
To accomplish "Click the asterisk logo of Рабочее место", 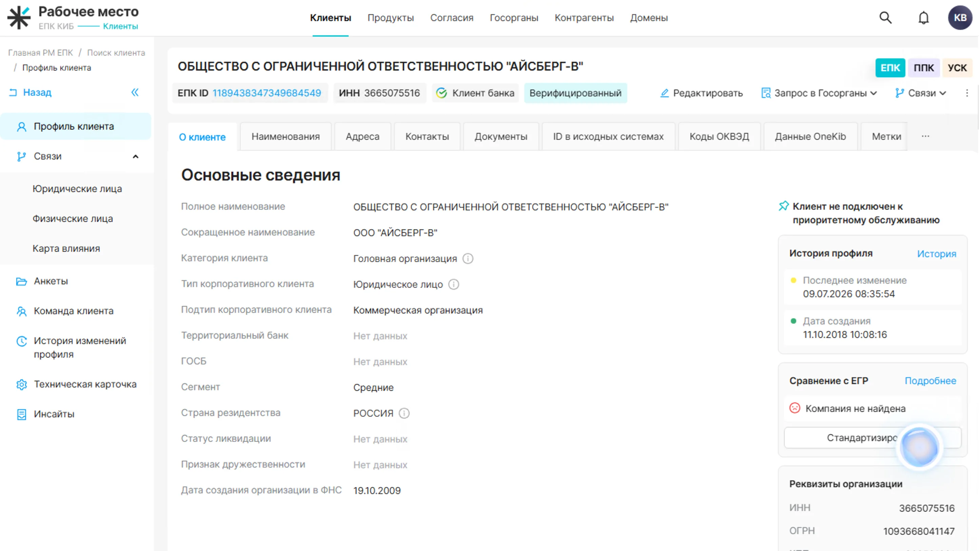I will pyautogui.click(x=19, y=18).
